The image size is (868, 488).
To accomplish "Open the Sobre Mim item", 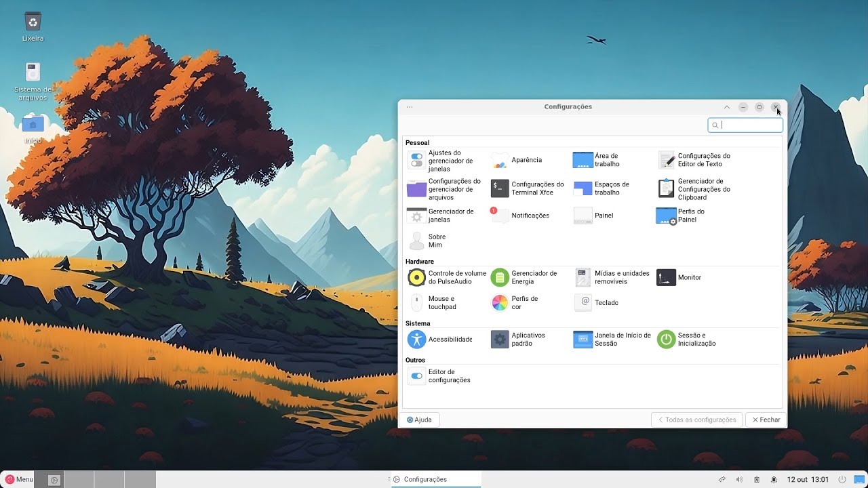I will [x=427, y=241].
